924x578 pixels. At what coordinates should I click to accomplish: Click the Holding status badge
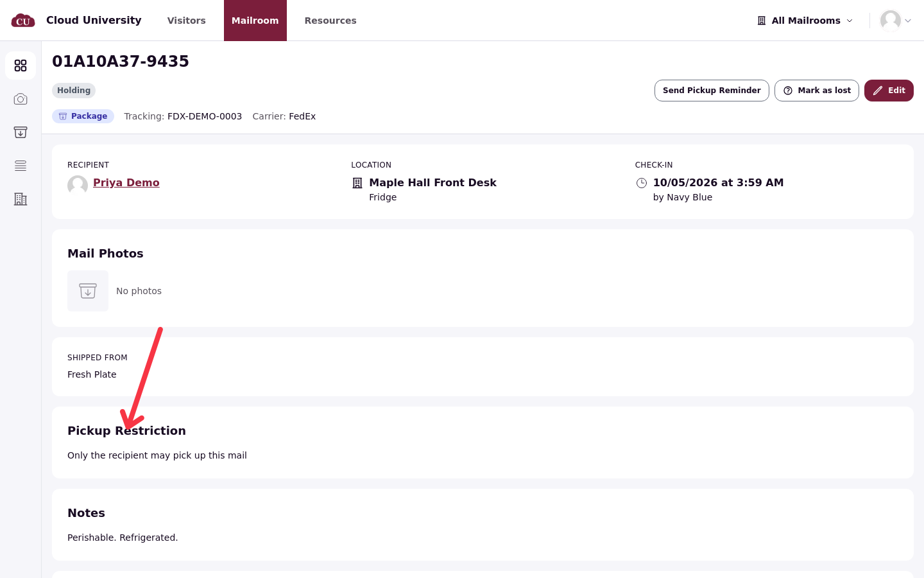coord(74,91)
